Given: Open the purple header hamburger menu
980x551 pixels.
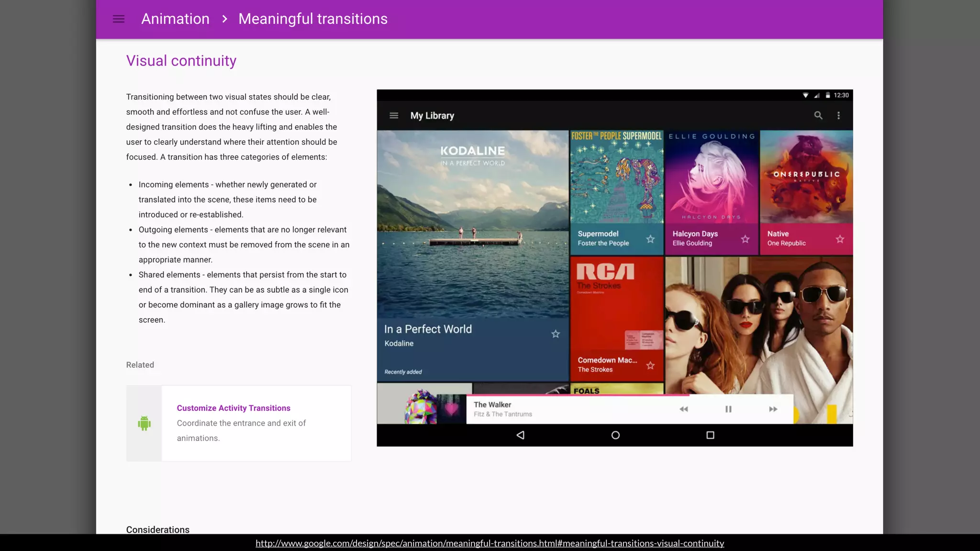Looking at the screenshot, I should point(119,19).
